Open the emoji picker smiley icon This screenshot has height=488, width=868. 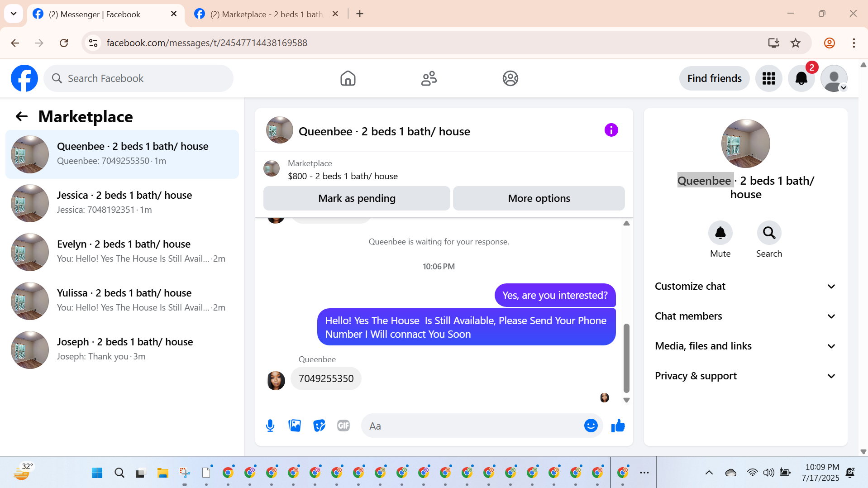[x=591, y=426]
